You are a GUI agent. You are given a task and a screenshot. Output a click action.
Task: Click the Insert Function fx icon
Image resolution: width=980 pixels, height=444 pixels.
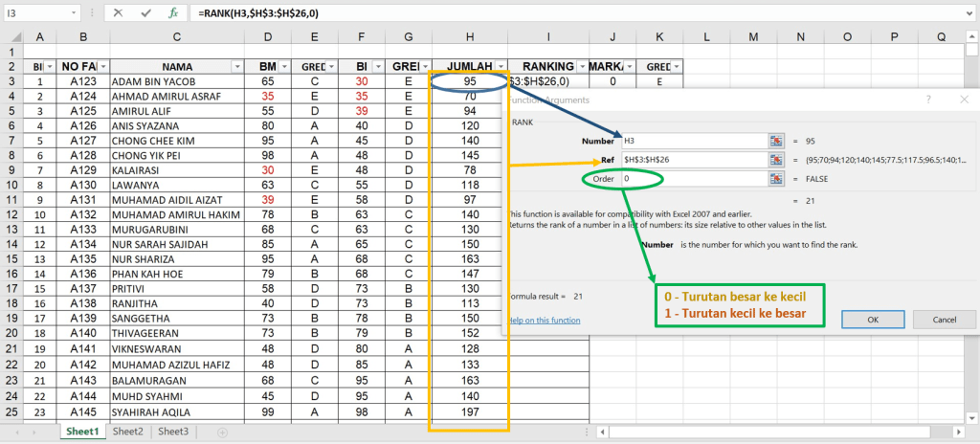click(x=172, y=13)
